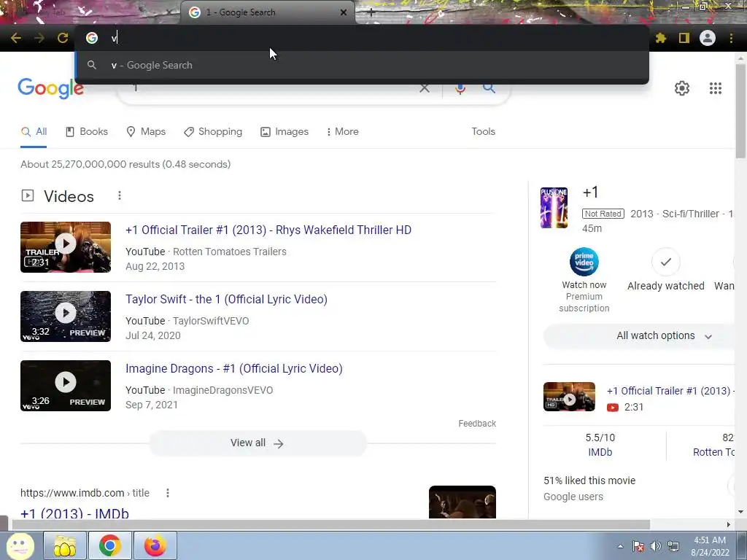Show hidden tray icons arrow
Screen dimensions: 747x560
pos(620,546)
